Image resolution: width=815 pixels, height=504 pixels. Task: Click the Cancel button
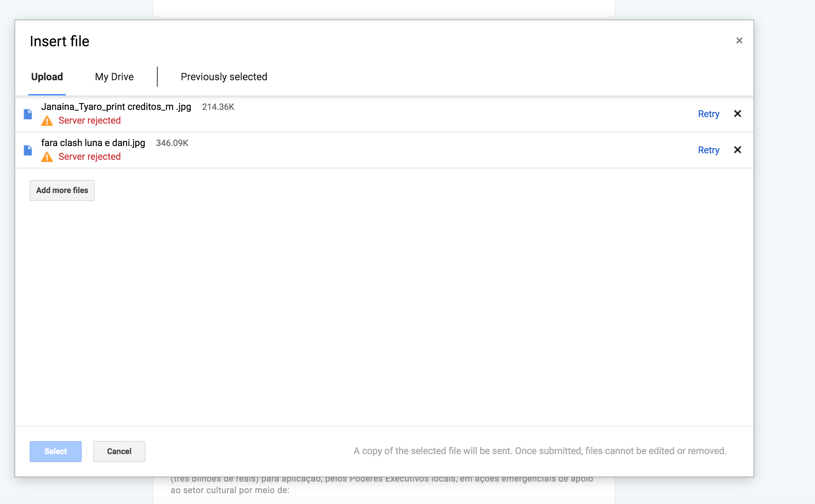tap(119, 451)
